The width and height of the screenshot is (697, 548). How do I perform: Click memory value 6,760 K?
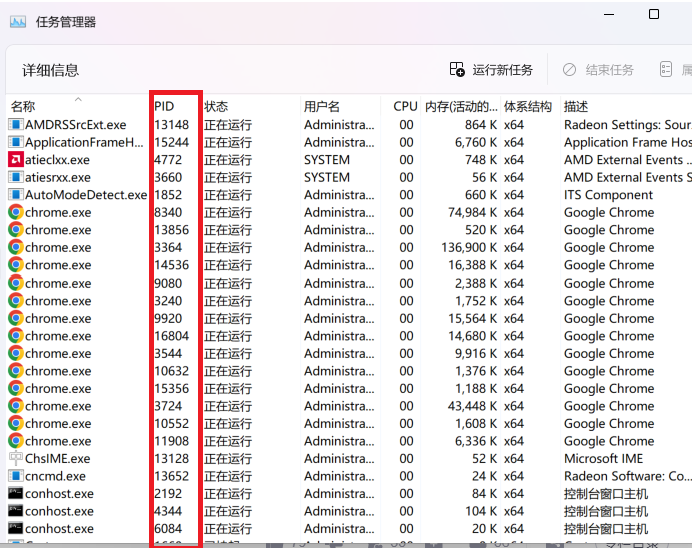[x=476, y=142]
